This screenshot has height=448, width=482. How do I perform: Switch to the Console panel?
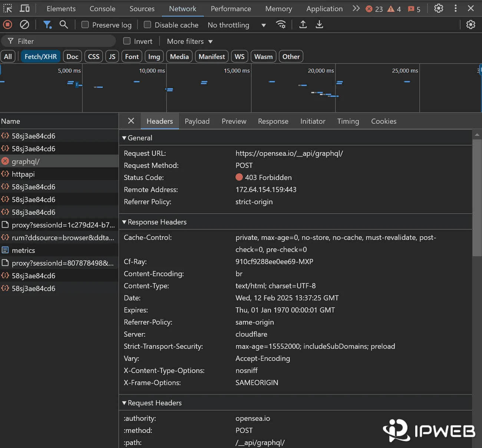point(102,9)
